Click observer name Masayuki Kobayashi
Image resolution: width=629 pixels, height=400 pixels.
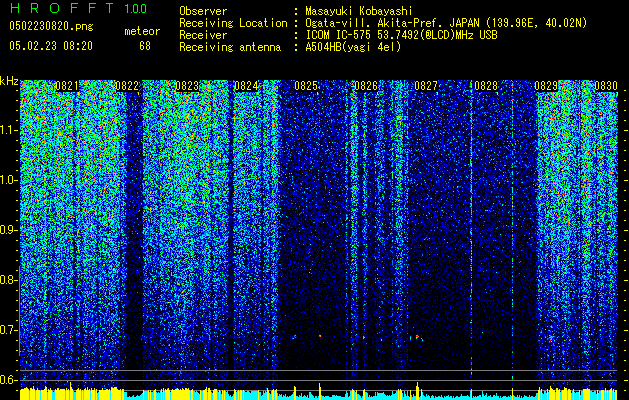[359, 11]
